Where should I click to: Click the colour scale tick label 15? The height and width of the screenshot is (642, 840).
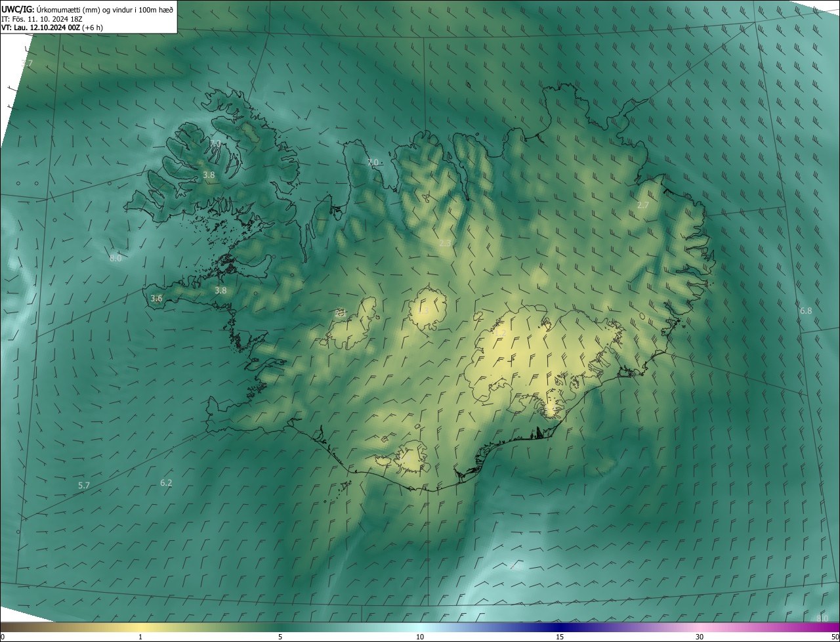tap(560, 637)
